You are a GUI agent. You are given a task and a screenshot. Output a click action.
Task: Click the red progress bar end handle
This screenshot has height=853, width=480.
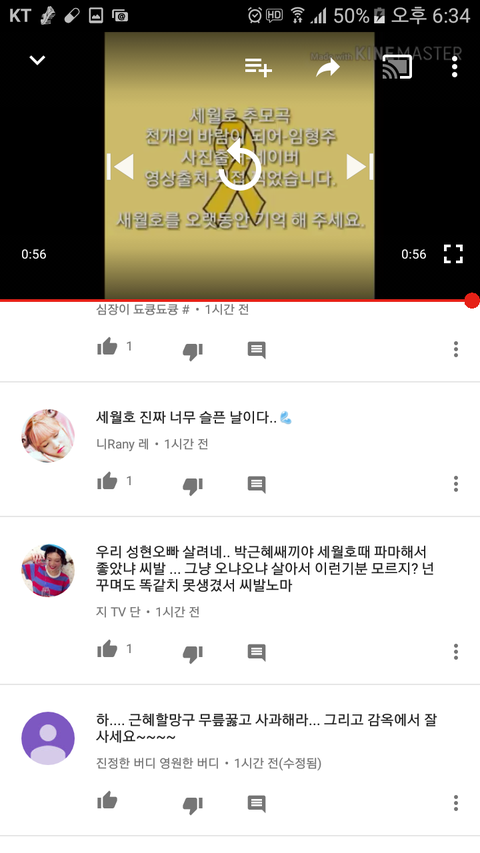[x=472, y=300]
